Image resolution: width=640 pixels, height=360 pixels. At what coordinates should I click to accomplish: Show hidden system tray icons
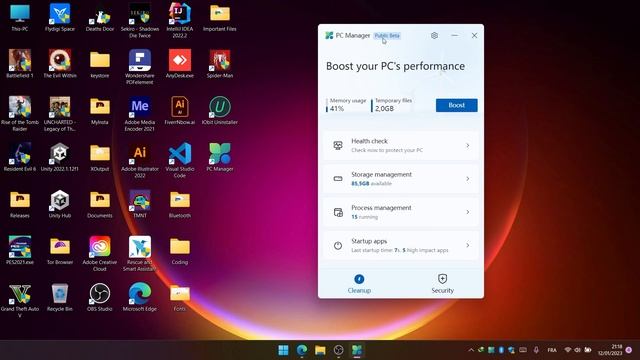[x=471, y=350]
